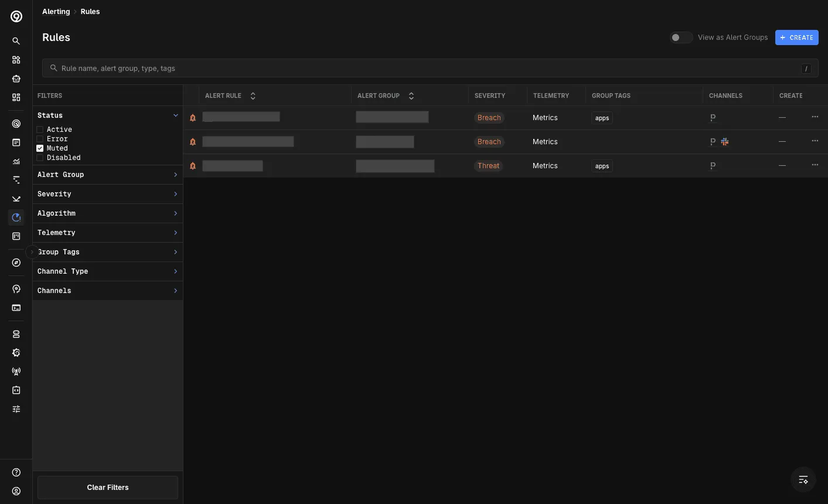This screenshot has height=504, width=828.
Task: Click the Threat severity badge
Action: tap(488, 166)
